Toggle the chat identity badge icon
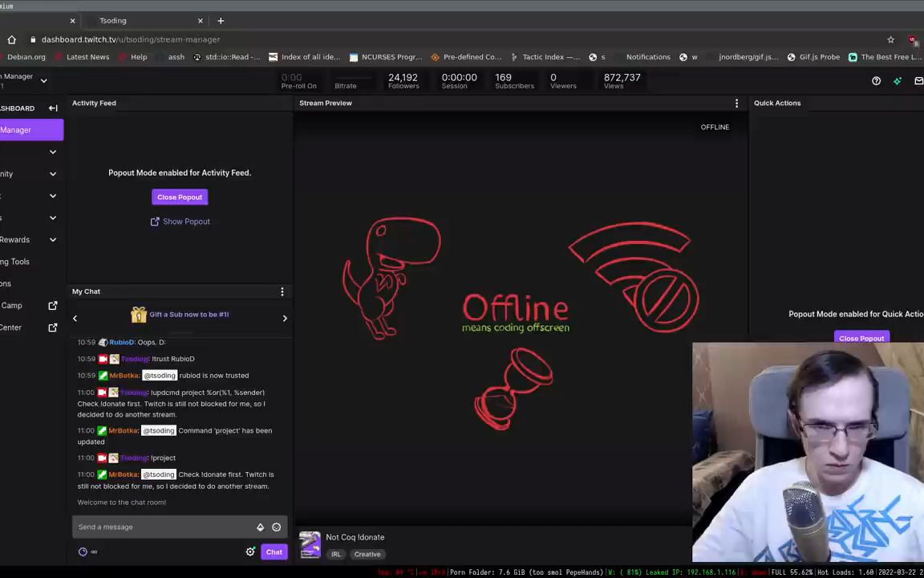924x578 pixels. pos(83,552)
